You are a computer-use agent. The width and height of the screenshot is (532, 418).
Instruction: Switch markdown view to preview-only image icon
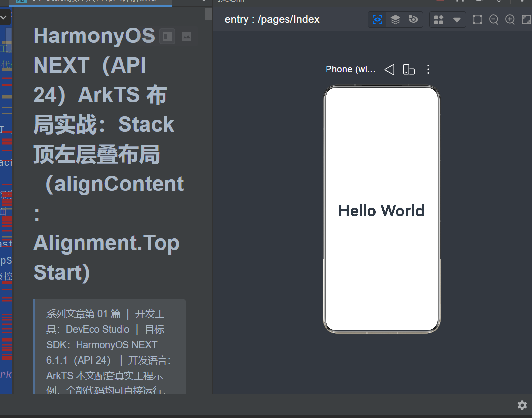(187, 37)
